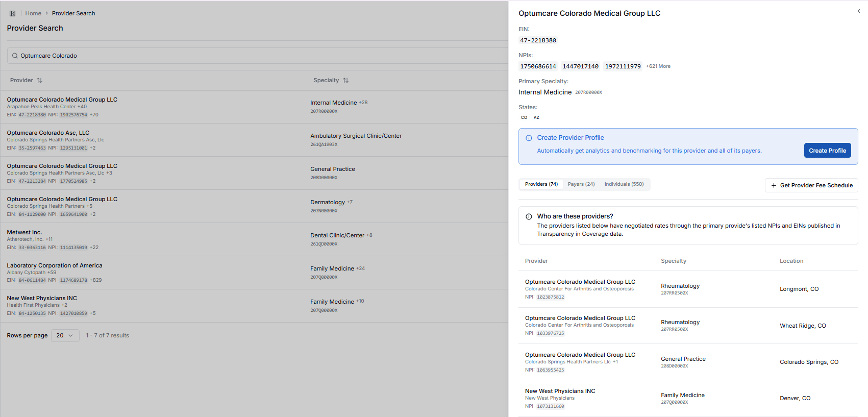
Task: Click EIN value 47-2218380 in detail panel
Action: point(538,40)
